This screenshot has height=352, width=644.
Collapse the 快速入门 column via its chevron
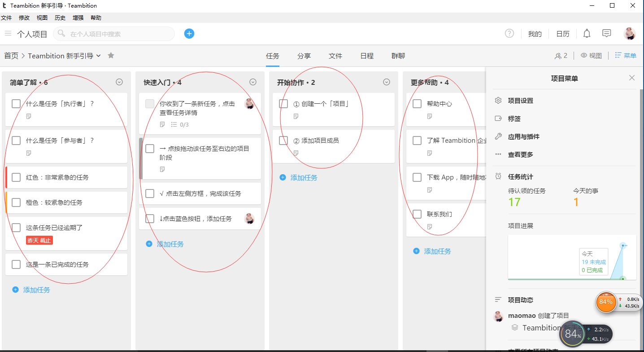click(252, 82)
